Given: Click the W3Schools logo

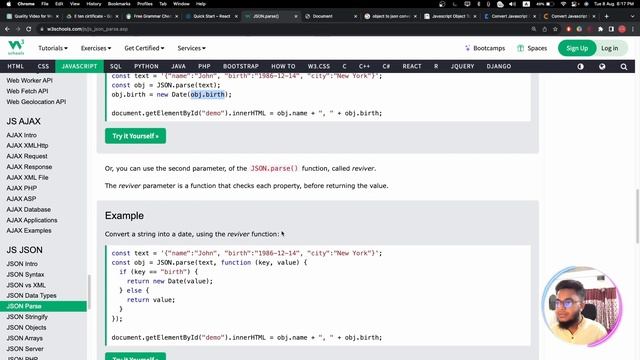Looking at the screenshot, I should (16, 48).
